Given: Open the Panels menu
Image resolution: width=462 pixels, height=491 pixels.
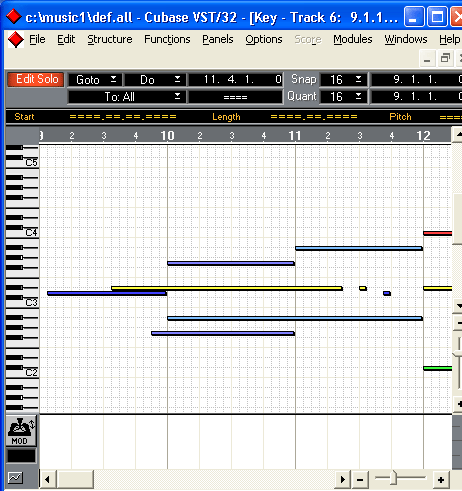Looking at the screenshot, I should 218,39.
